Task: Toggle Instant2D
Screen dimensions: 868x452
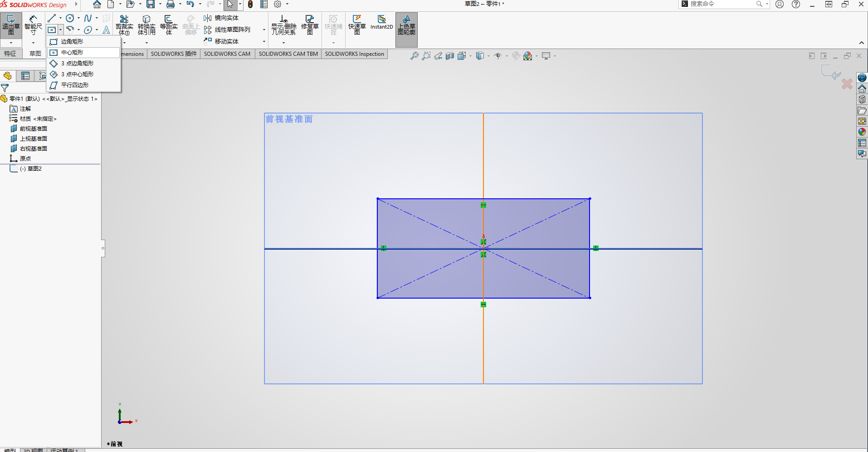Action: (382, 22)
